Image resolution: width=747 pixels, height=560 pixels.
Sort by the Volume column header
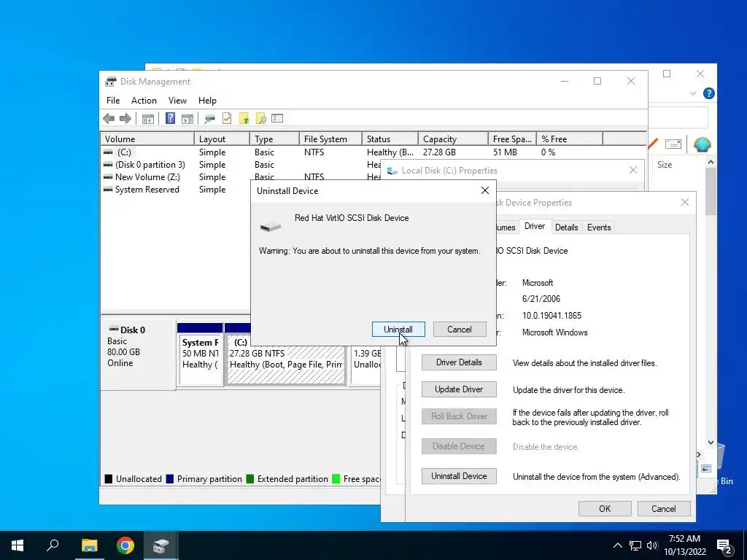click(147, 139)
